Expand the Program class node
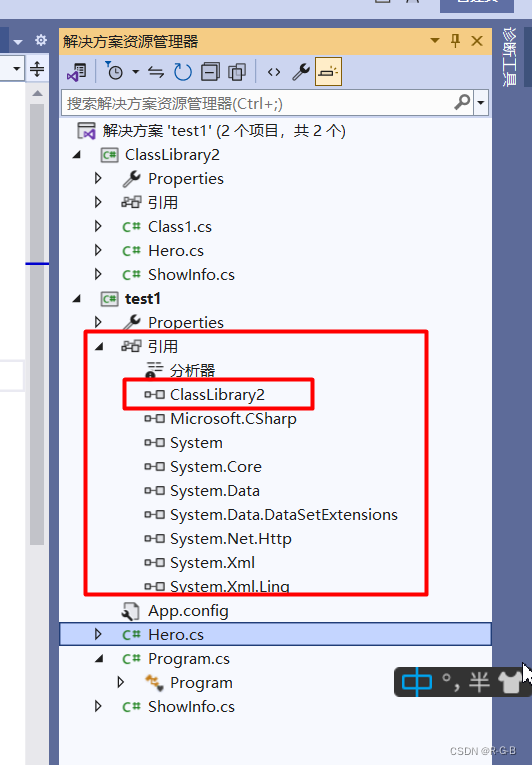This screenshot has height=765, width=532. [x=121, y=682]
